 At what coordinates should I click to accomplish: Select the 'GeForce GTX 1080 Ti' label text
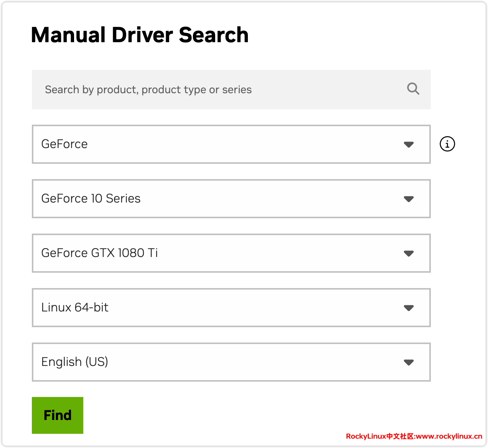click(x=99, y=253)
